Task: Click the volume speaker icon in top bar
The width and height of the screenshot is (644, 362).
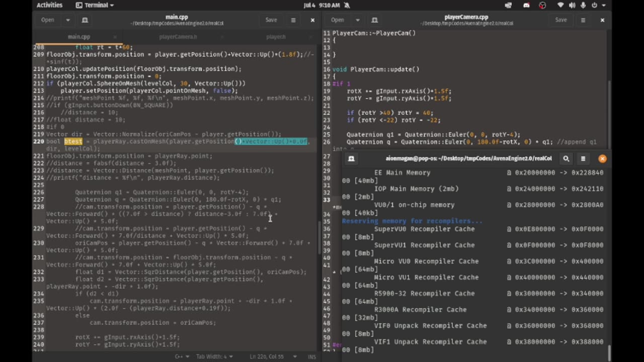Action: [x=572, y=5]
